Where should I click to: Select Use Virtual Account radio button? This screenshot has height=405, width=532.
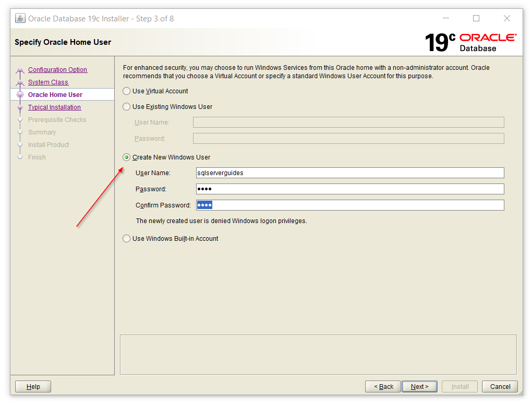(127, 91)
